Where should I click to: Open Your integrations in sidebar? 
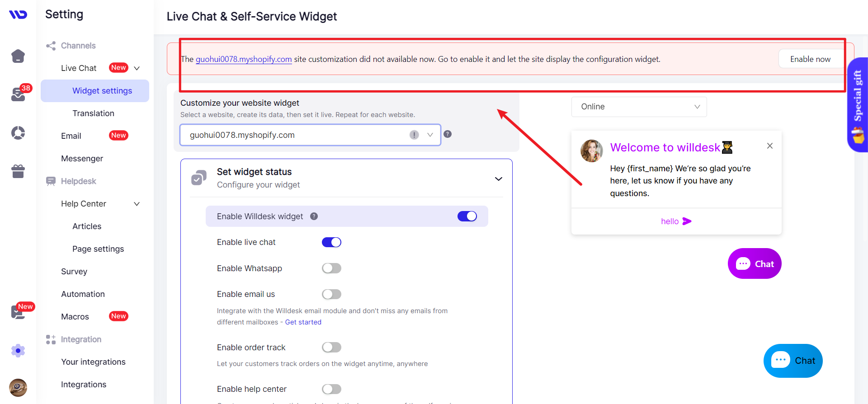(94, 362)
